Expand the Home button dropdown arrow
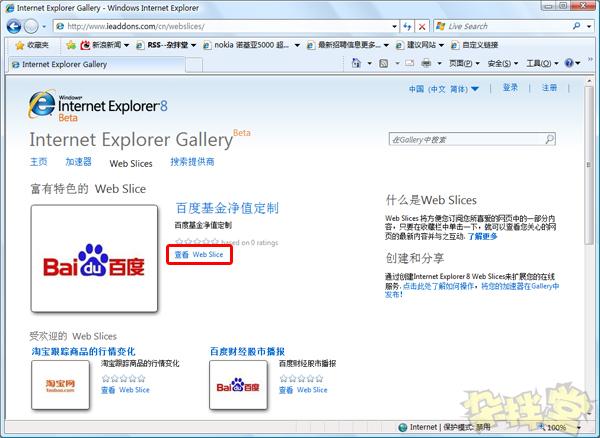Screen dimensions: 600x438 pos(369,64)
